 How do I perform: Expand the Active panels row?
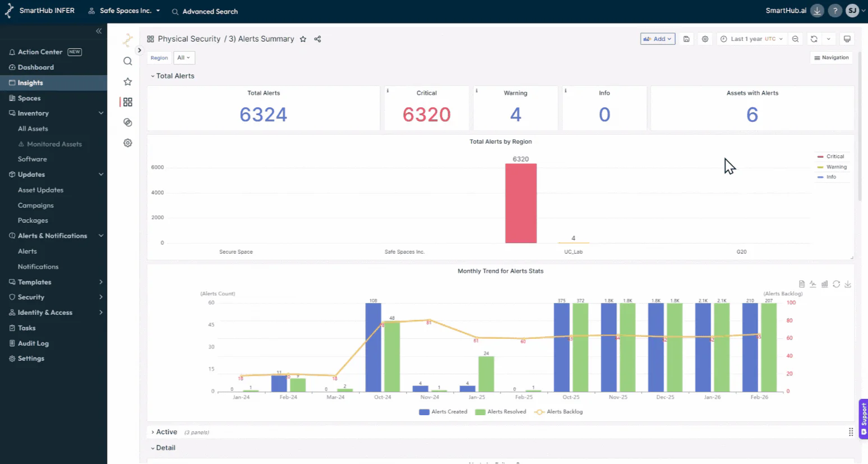pyautogui.click(x=166, y=432)
